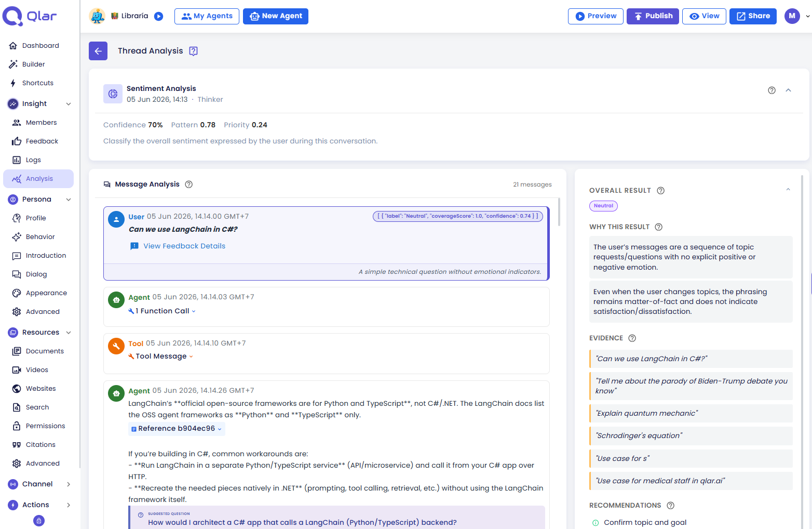Image resolution: width=812 pixels, height=529 pixels.
Task: Open Citations page
Action: 39,445
